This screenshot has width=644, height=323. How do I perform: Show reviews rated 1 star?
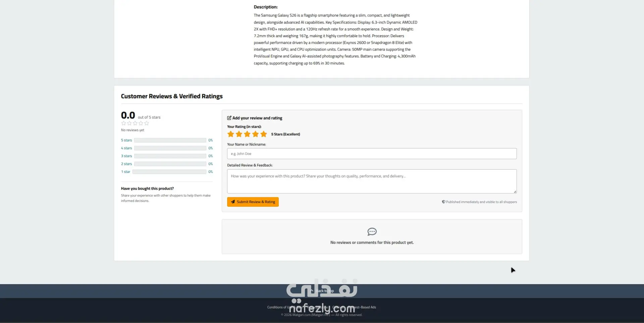[125, 172]
